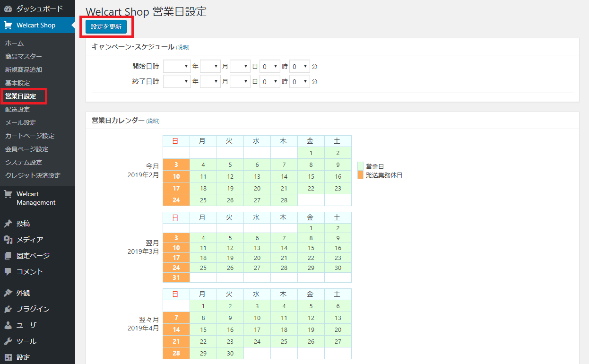This screenshot has width=589, height=364.
Task: Toggle April 14 holiday cell
Action: pyautogui.click(x=176, y=329)
